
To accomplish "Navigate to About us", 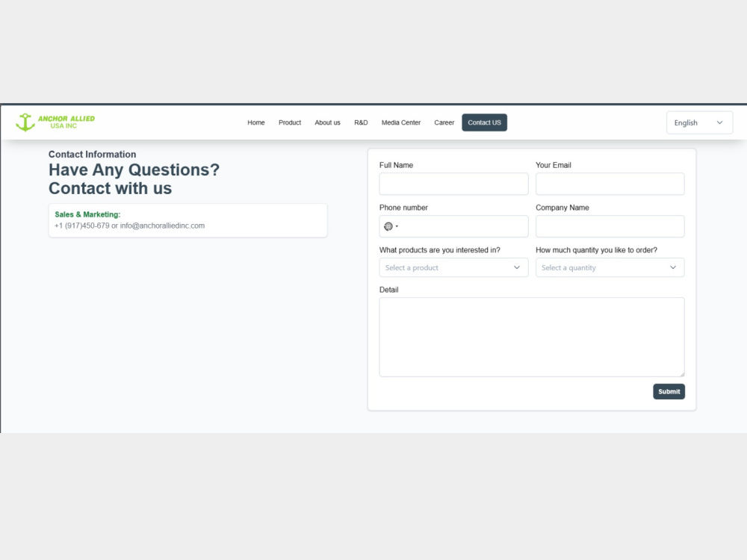I will pos(327,122).
